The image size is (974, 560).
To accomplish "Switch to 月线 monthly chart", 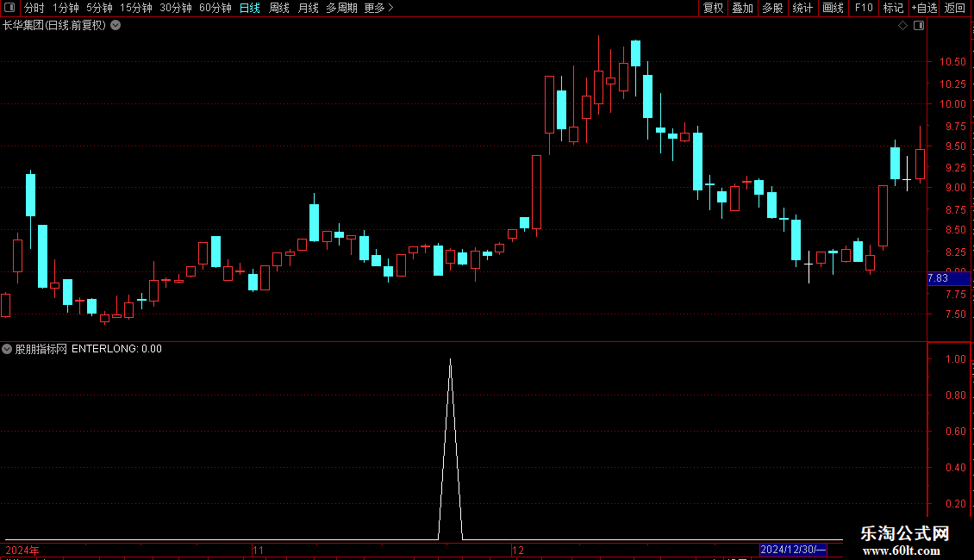I will tap(308, 8).
